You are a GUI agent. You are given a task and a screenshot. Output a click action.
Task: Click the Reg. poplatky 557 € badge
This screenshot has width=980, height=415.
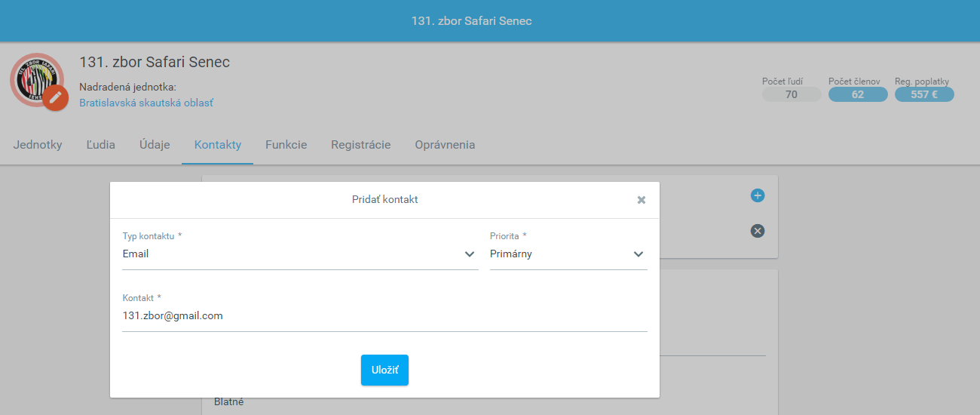pyautogui.click(x=924, y=94)
